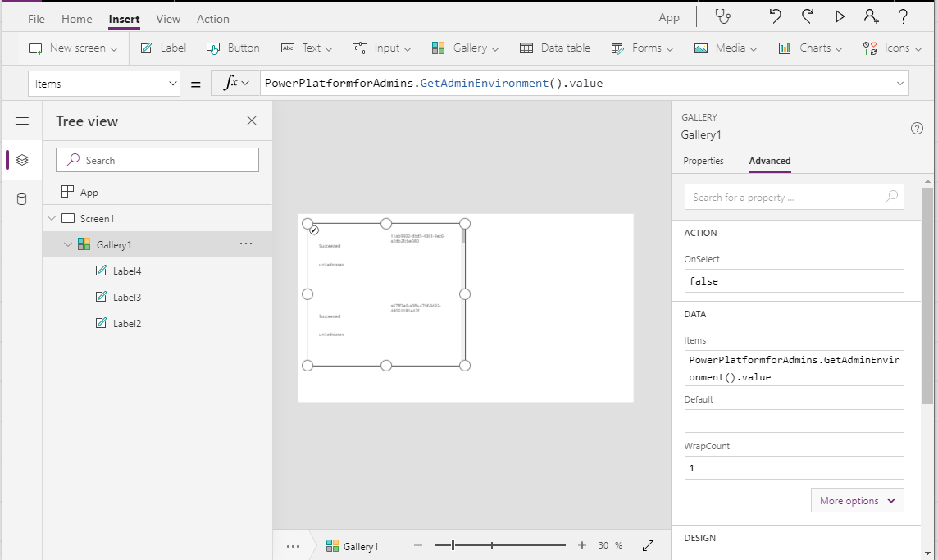Click the fit to window arrows icon
This screenshot has width=938, height=560.
tap(648, 545)
